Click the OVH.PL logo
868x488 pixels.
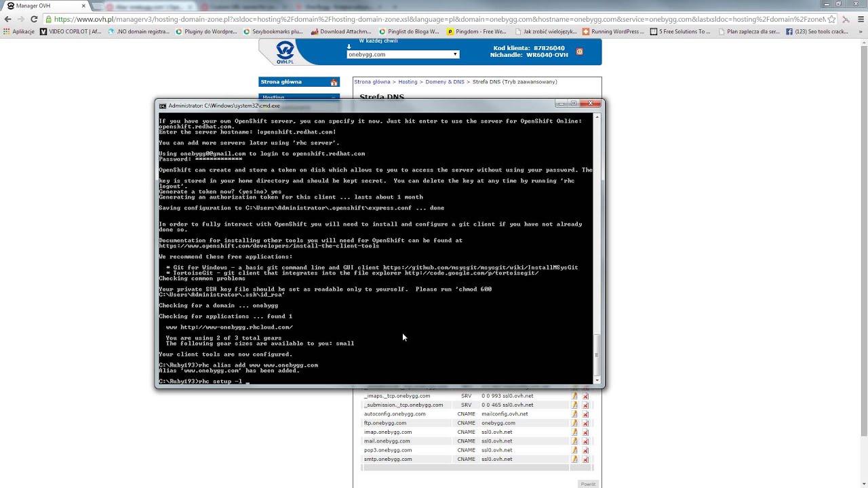(x=285, y=52)
